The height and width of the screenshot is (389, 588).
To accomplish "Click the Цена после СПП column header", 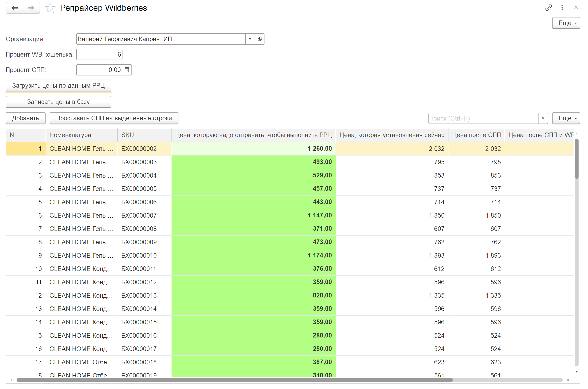I will click(477, 135).
